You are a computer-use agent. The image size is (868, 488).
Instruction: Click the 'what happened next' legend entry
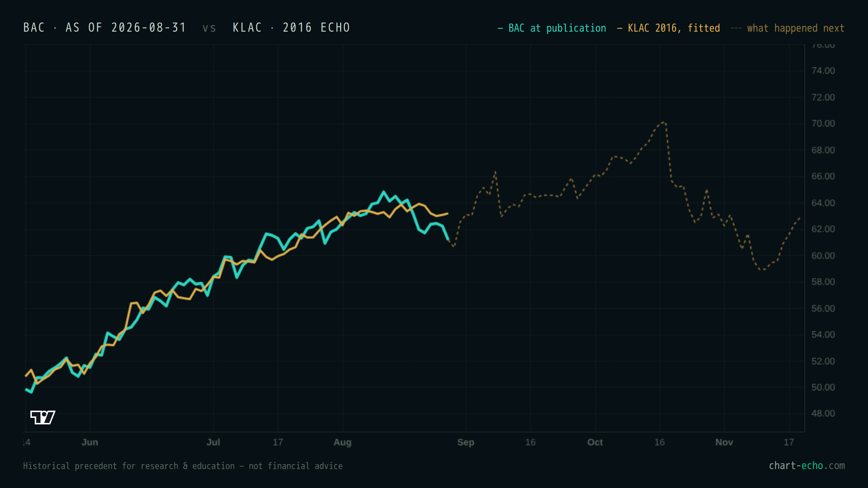pos(788,28)
